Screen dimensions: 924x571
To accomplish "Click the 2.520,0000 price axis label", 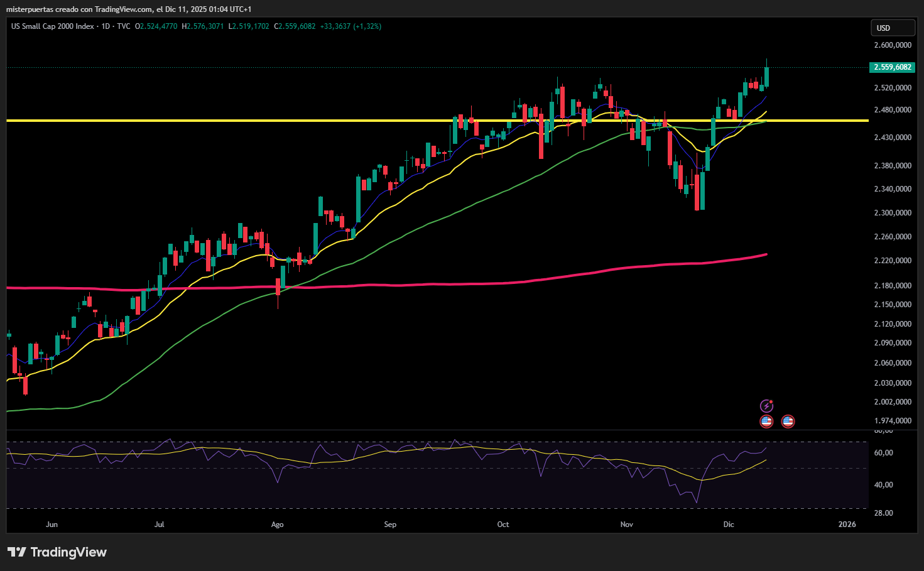I will coord(893,88).
